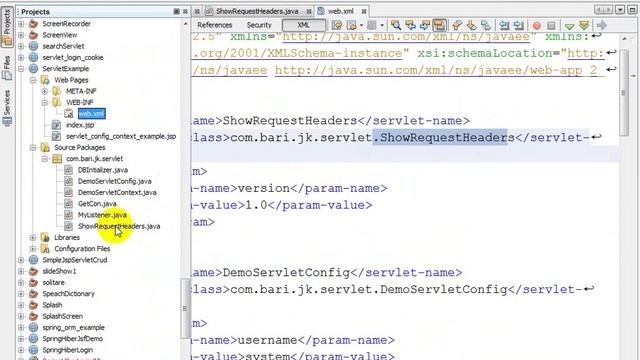Collapse the WEB-INF folder
Screen dimensions: 640x360
point(45,102)
